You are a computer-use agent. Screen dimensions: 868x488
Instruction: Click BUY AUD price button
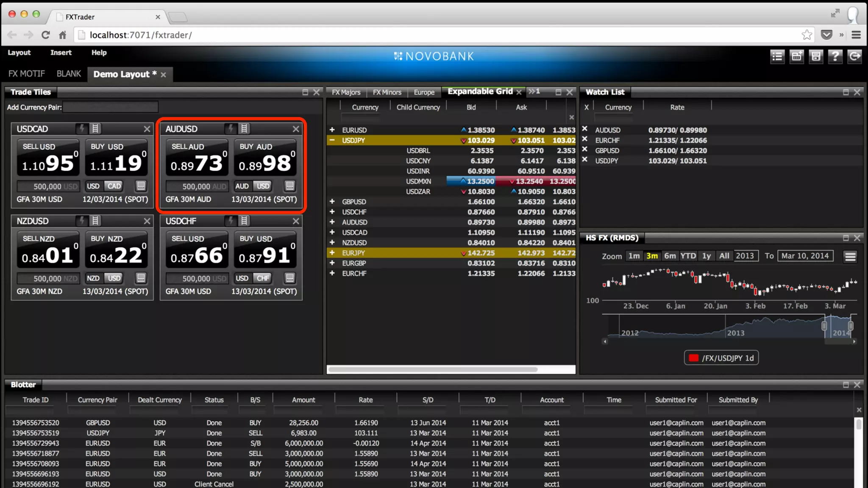(x=265, y=158)
